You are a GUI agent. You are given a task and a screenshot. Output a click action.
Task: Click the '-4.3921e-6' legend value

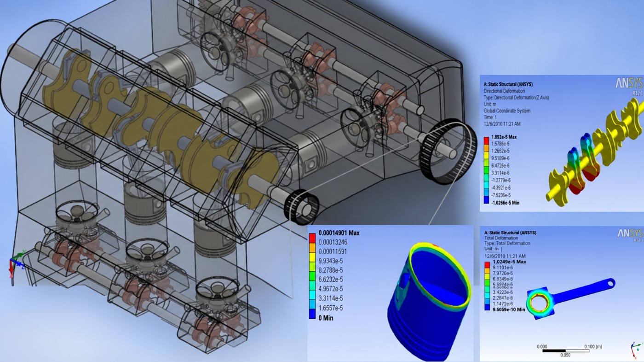click(x=501, y=187)
